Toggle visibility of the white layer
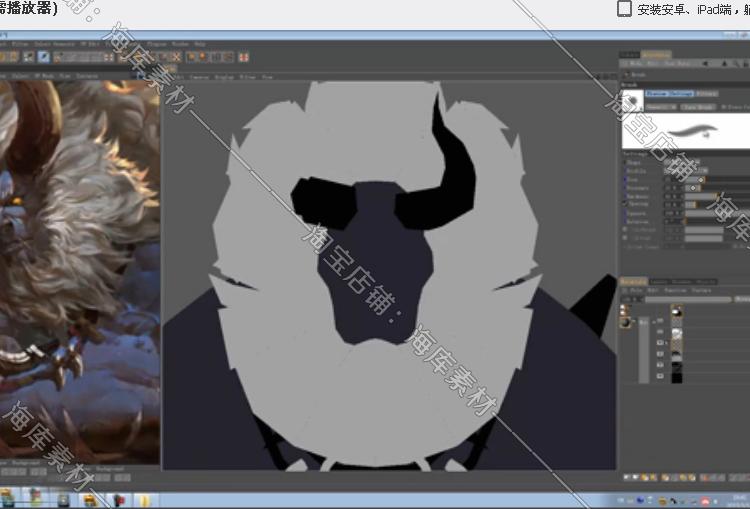The width and height of the screenshot is (750, 509). [661, 332]
